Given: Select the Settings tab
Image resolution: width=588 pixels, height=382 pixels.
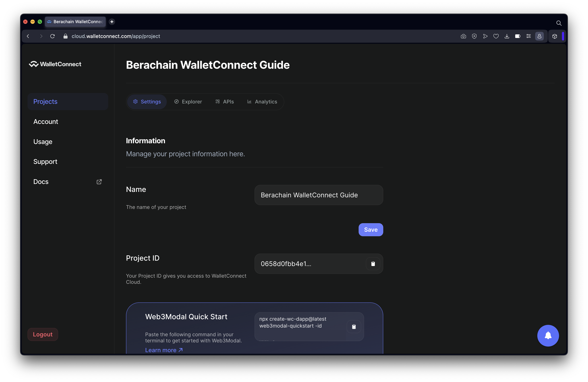Looking at the screenshot, I should pos(147,102).
